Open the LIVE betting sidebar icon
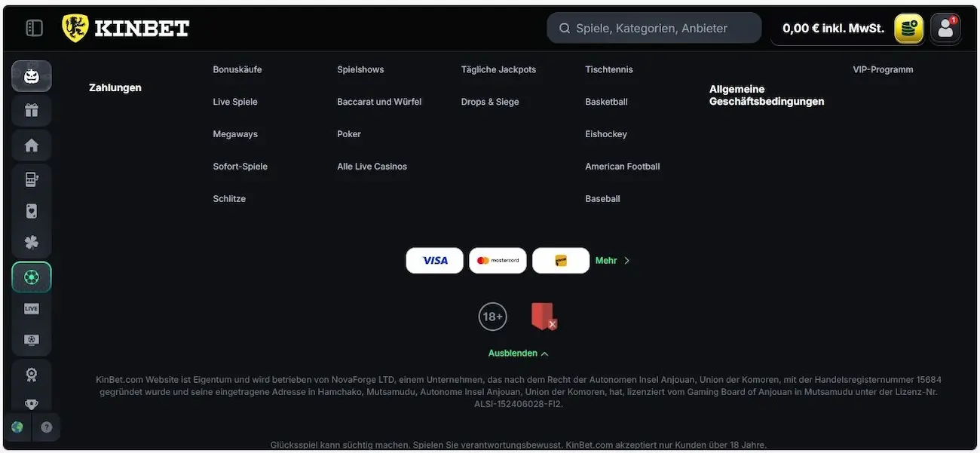 [x=32, y=308]
